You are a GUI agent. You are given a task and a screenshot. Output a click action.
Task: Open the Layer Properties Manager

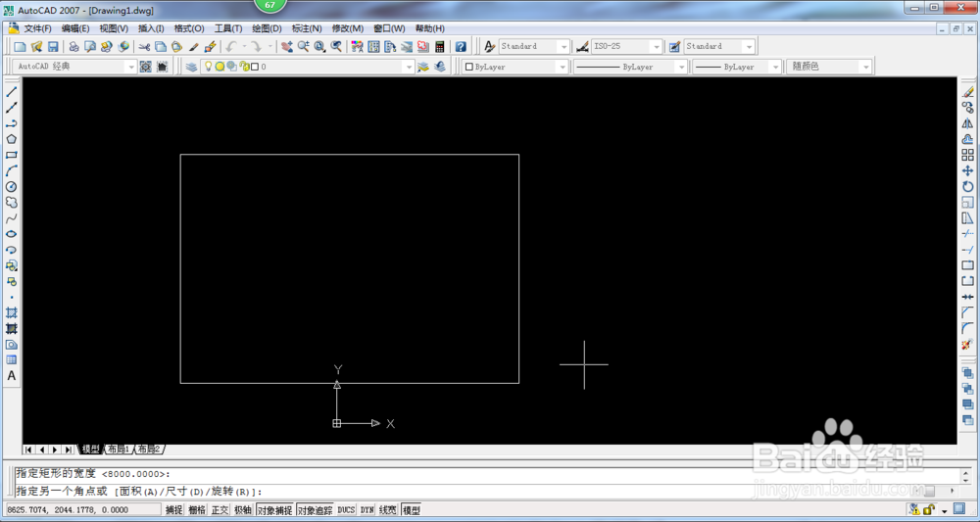191,67
